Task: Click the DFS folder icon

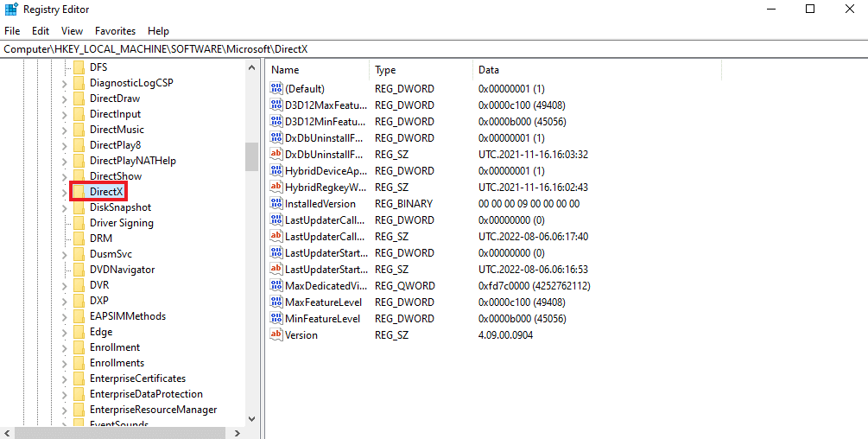Action: click(79, 67)
